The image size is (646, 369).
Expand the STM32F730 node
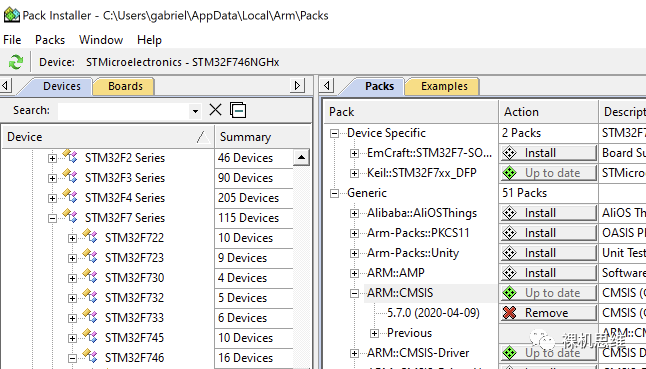pyautogui.click(x=73, y=278)
